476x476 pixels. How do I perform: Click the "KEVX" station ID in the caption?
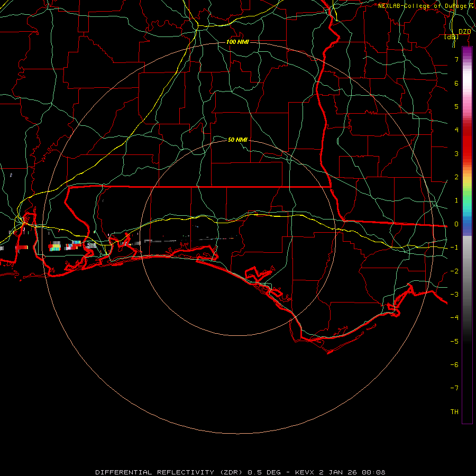pyautogui.click(x=305, y=472)
